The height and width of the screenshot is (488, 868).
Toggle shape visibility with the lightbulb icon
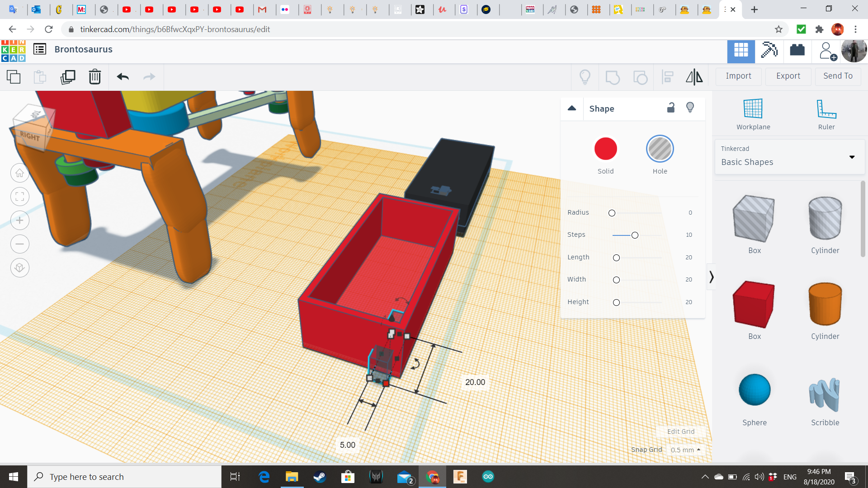coord(690,108)
